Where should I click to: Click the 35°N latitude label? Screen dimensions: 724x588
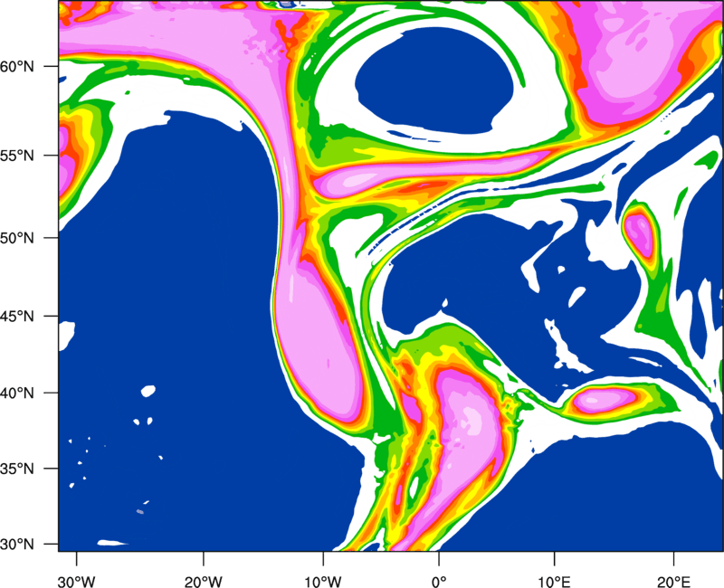(17, 469)
